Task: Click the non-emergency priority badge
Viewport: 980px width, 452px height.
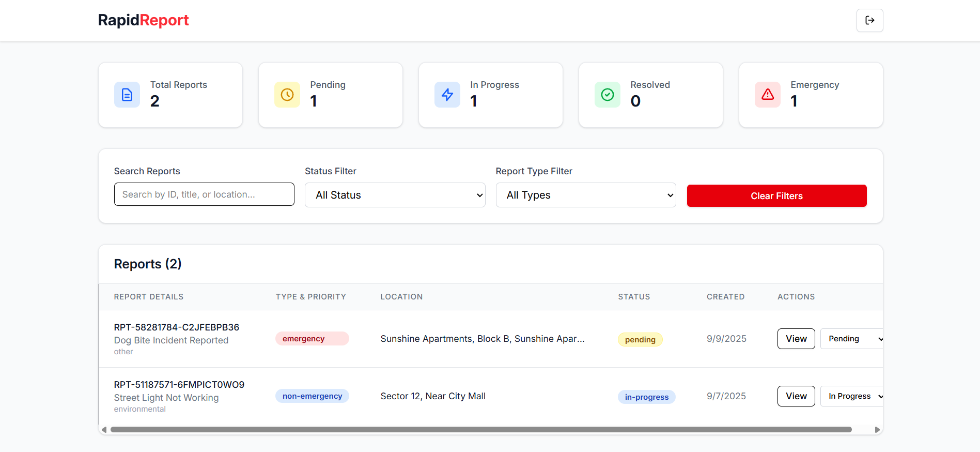Action: (x=312, y=396)
